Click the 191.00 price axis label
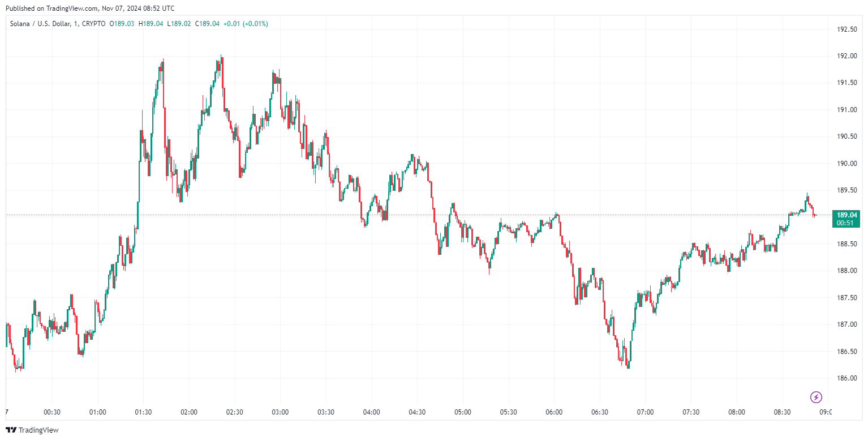868x440 pixels. pyautogui.click(x=847, y=110)
